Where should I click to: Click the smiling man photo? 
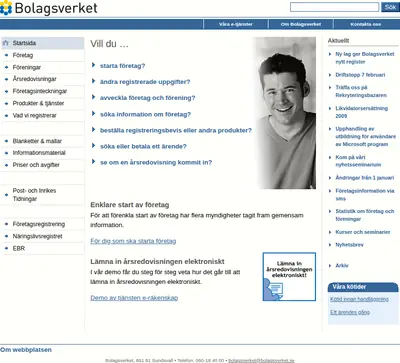click(284, 113)
